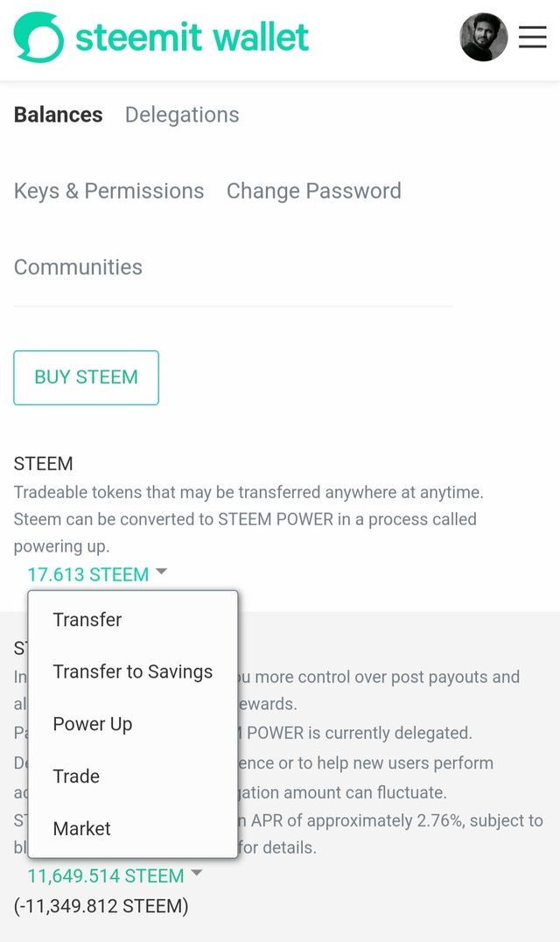Click the (-11,349.812 STEEM) delegated amount
This screenshot has width=560, height=942.
tap(101, 906)
